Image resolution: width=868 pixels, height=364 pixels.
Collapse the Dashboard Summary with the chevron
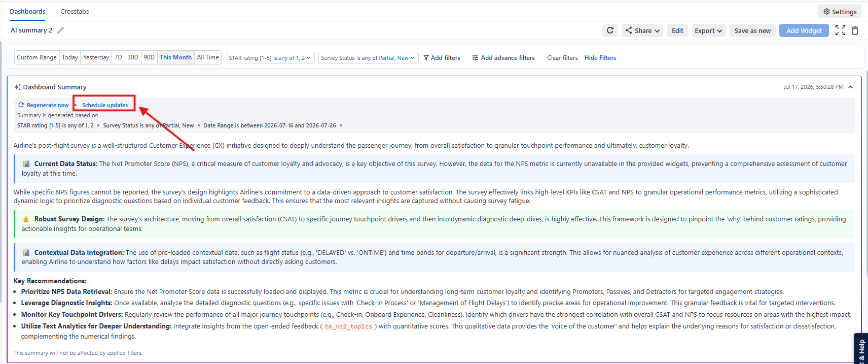850,87
